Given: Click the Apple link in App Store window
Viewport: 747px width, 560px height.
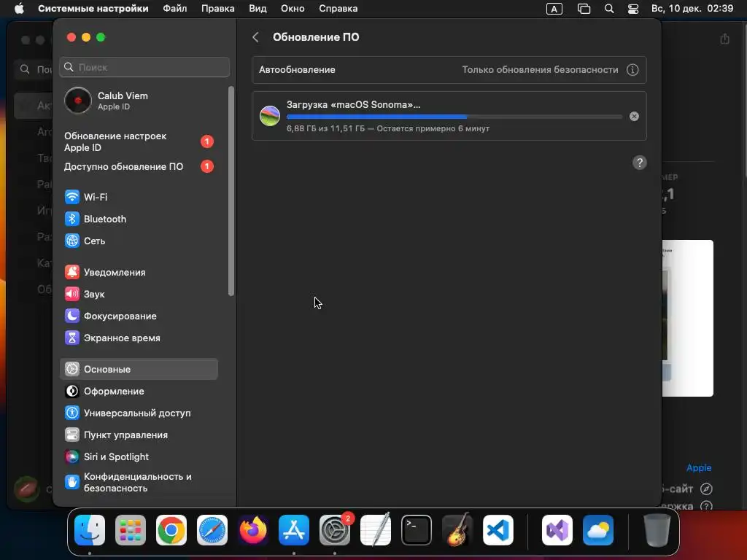Looking at the screenshot, I should (x=699, y=467).
